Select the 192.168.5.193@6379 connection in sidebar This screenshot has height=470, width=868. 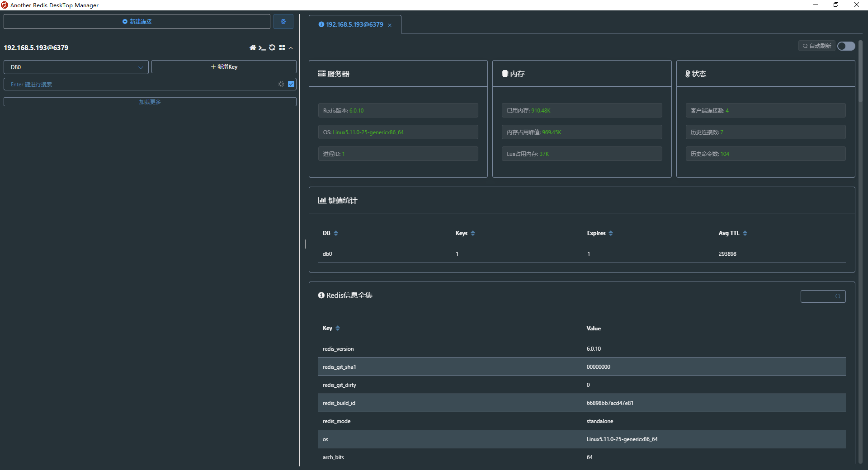click(x=36, y=47)
